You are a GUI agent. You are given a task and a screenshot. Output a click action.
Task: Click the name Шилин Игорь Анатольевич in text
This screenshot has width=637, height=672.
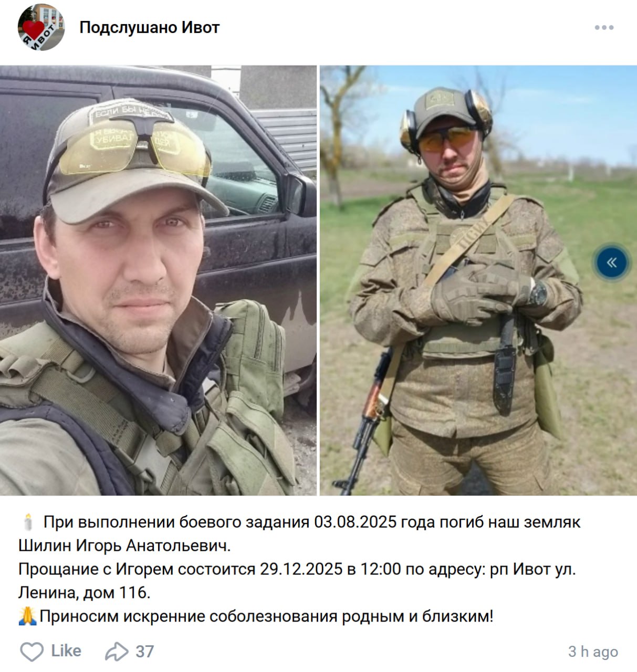click(x=124, y=545)
